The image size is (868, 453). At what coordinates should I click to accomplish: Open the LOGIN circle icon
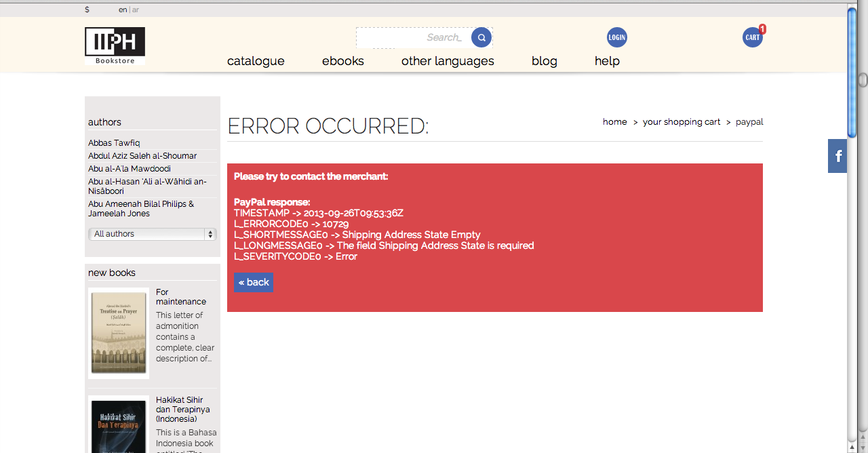click(617, 37)
